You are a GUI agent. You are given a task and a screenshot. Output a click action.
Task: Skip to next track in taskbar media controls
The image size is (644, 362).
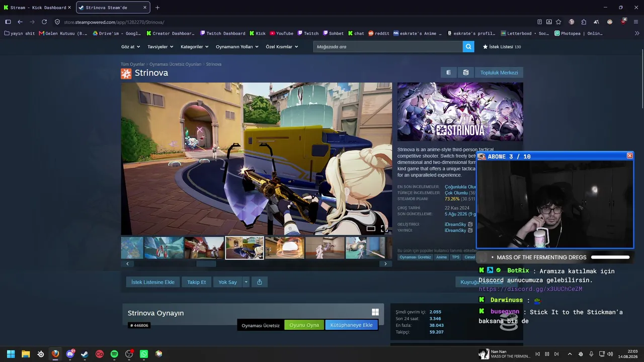[557, 354]
